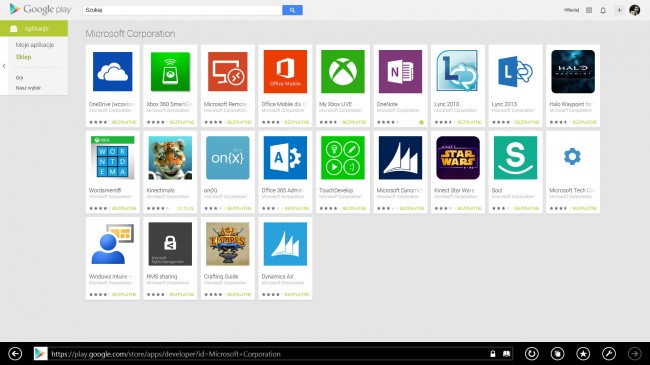The image size is (650, 365).
Task: Select the Aplikacje category tab
Action: [x=34, y=28]
